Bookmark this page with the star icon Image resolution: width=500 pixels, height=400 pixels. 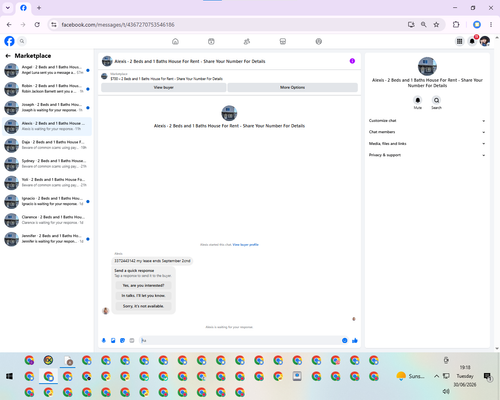tap(436, 24)
